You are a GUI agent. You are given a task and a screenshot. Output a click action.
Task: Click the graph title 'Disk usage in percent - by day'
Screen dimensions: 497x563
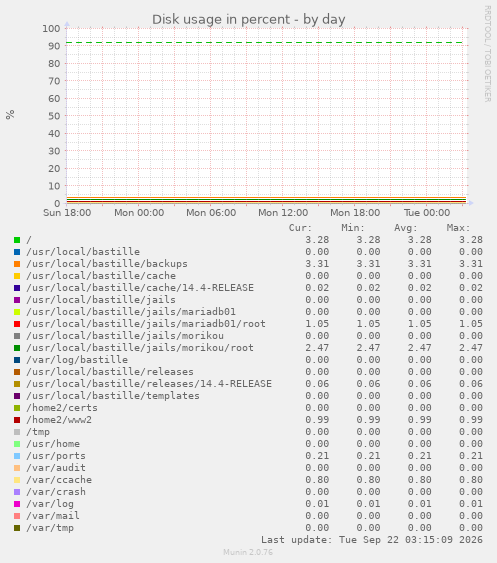248,19
